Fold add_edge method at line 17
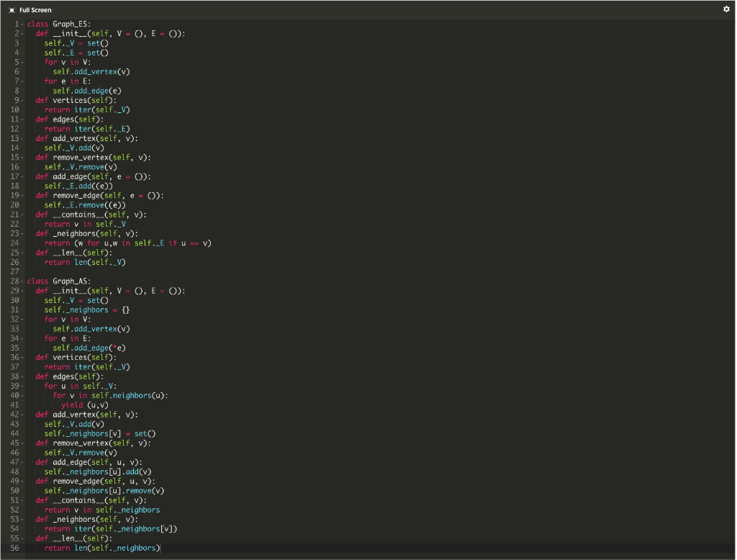This screenshot has height=560, width=737. 22,177
